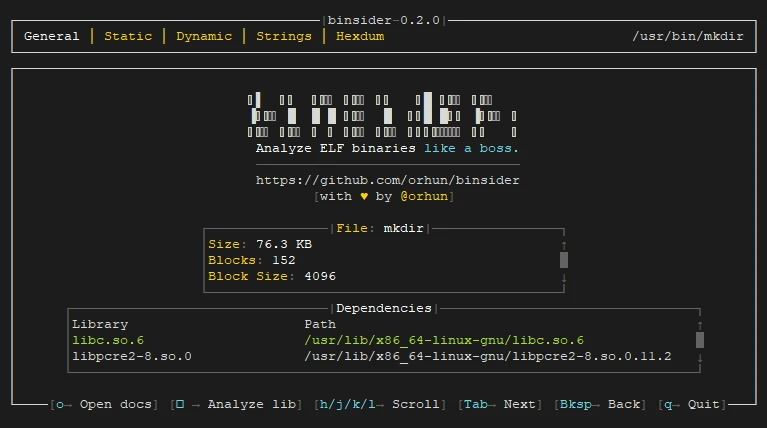Go to the Strings tab

(284, 36)
